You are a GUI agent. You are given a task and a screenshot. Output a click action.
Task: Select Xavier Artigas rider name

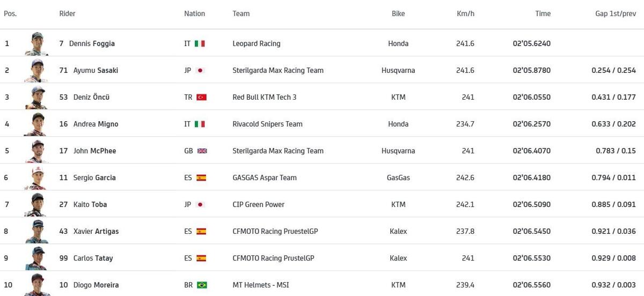[96, 231]
